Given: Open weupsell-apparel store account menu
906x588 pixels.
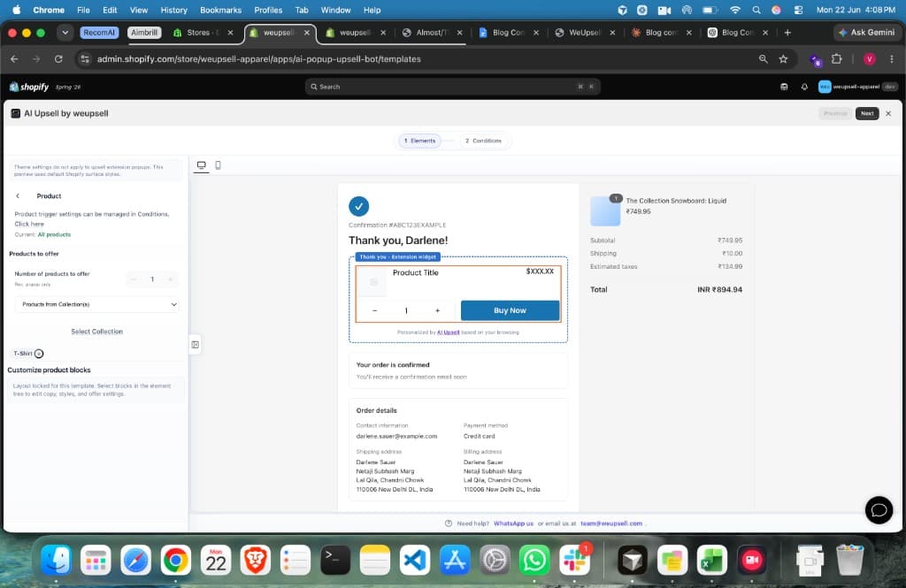Looking at the screenshot, I should 857,87.
